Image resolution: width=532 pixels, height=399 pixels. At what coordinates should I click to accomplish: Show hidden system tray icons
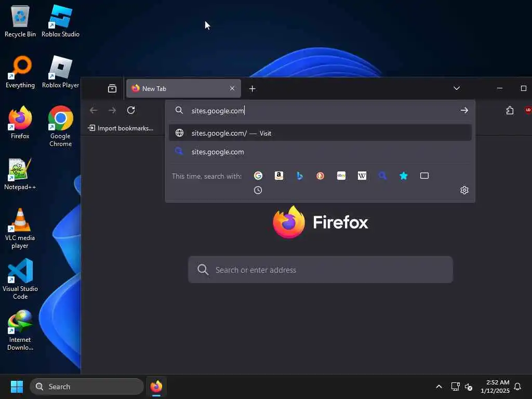click(439, 387)
